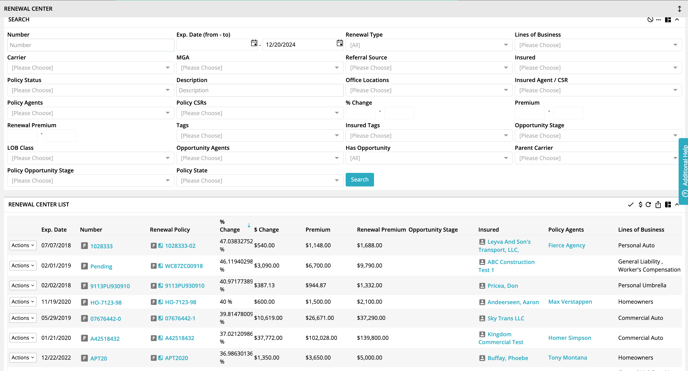Open the Lines of Business dropdown
Image resolution: width=688 pixels, height=371 pixels.
pyautogui.click(x=597, y=45)
